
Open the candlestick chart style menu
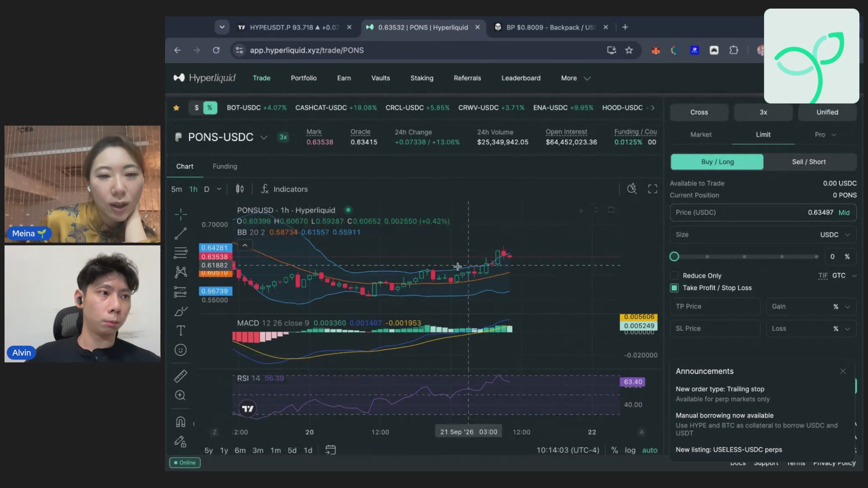click(240, 189)
